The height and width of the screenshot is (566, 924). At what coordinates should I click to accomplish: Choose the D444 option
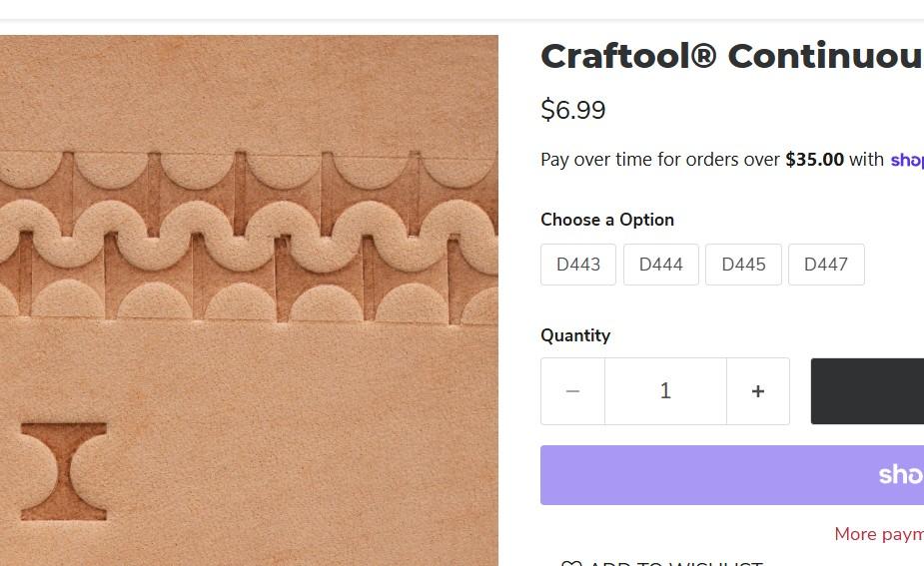661,265
